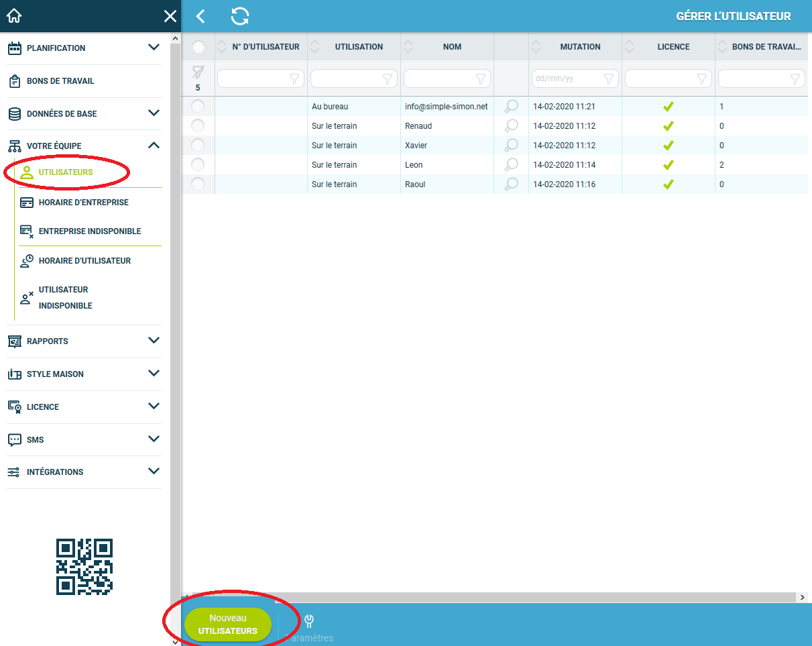812x646 pixels.
Task: Open Entreprise indisponible menu item
Action: tap(90, 231)
